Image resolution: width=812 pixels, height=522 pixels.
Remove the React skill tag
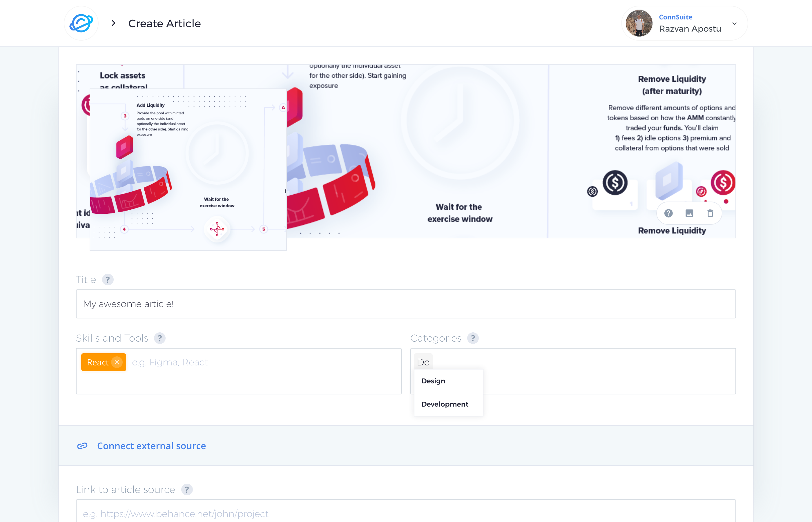[117, 362]
